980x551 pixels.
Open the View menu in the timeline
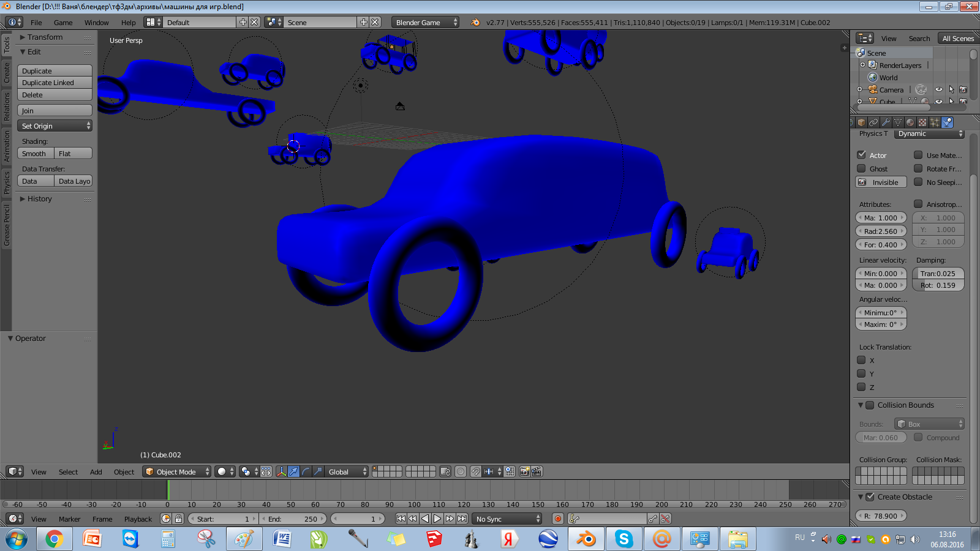(39, 519)
